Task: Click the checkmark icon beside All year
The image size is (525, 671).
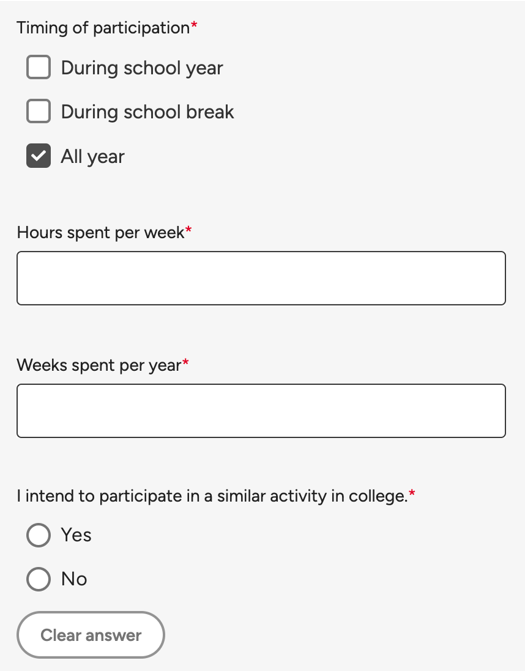Action: (39, 156)
